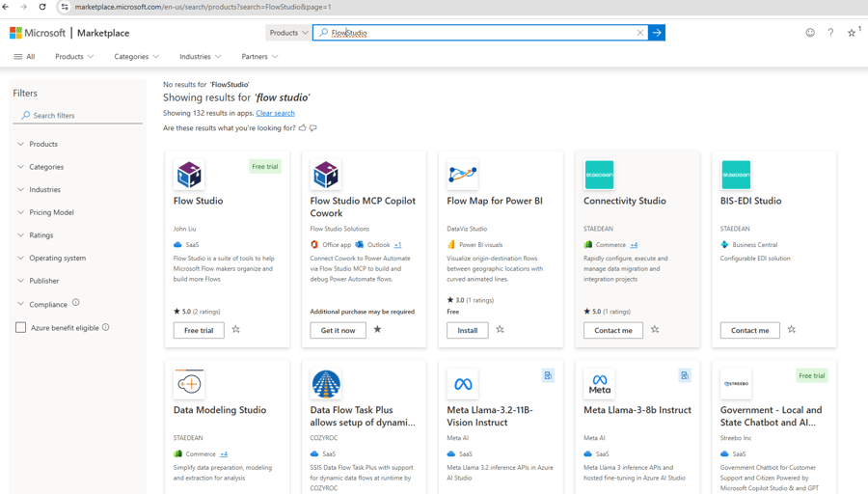Give thumbs down on search results
Screen dimensions: 868x494
[x=312, y=128]
